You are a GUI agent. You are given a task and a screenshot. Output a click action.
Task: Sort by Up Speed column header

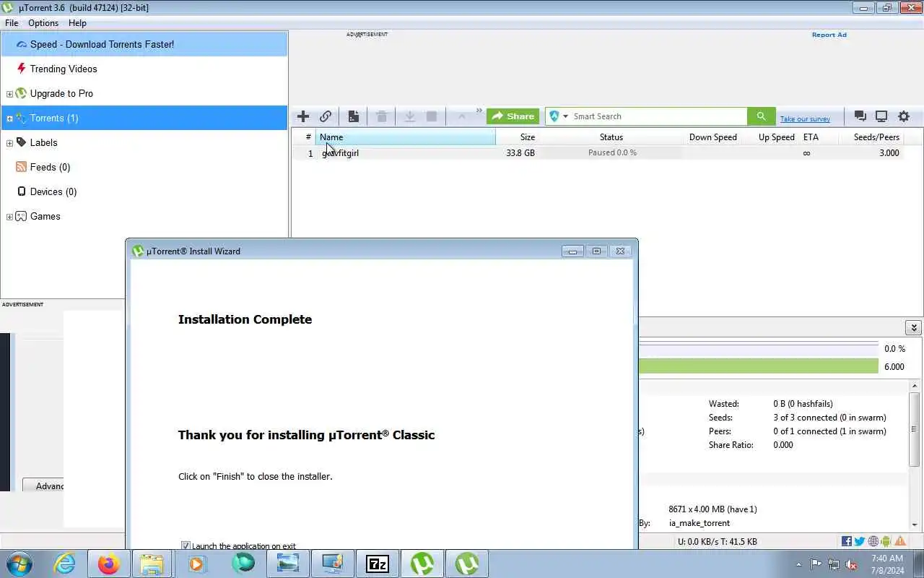click(x=770, y=137)
